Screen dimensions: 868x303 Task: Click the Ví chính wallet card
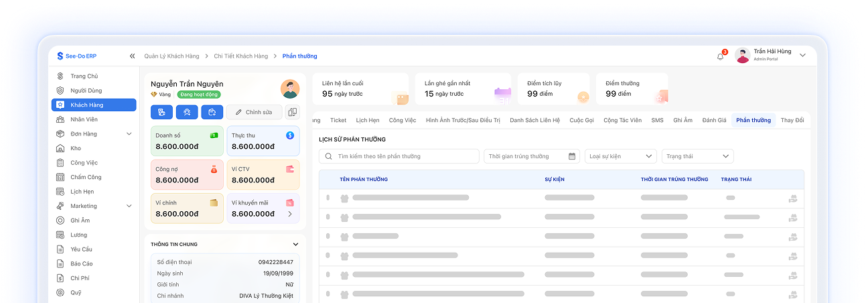(187, 208)
